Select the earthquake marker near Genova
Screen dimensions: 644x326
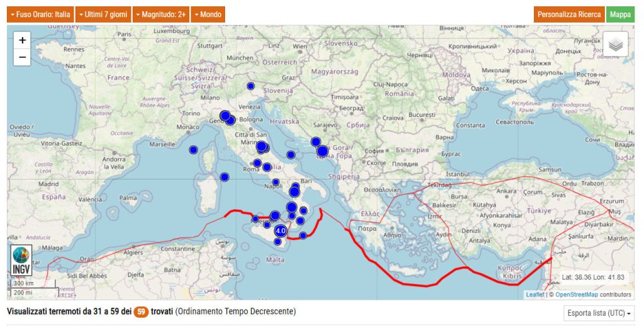pos(225,116)
